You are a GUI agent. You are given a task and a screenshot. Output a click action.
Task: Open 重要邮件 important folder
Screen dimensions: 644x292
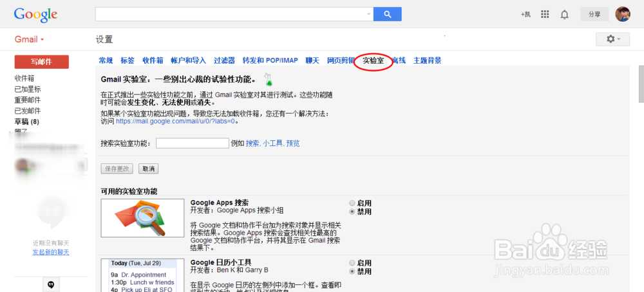point(28,100)
